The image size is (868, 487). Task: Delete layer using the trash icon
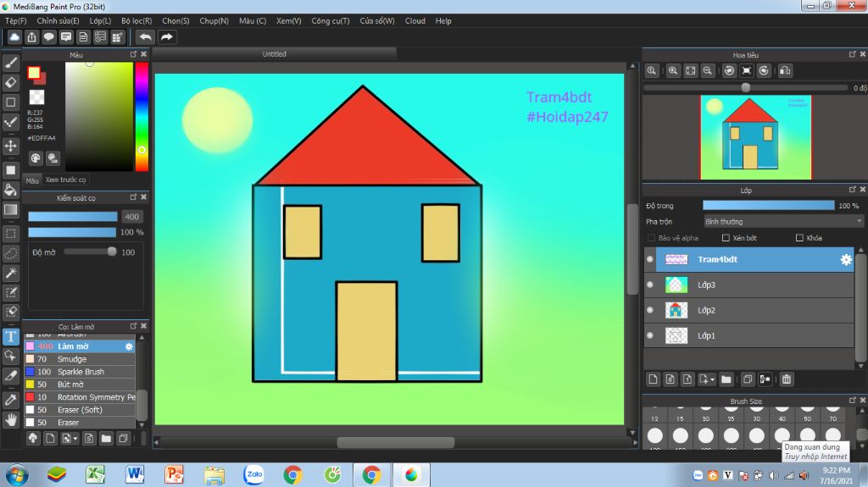pyautogui.click(x=787, y=379)
